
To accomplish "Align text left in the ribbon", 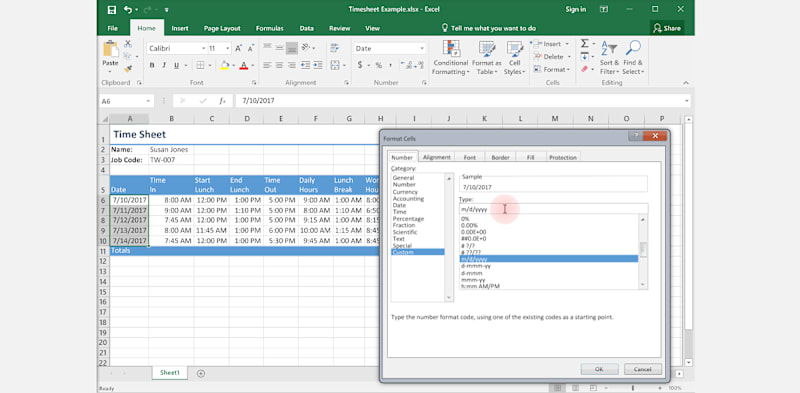I will point(267,65).
